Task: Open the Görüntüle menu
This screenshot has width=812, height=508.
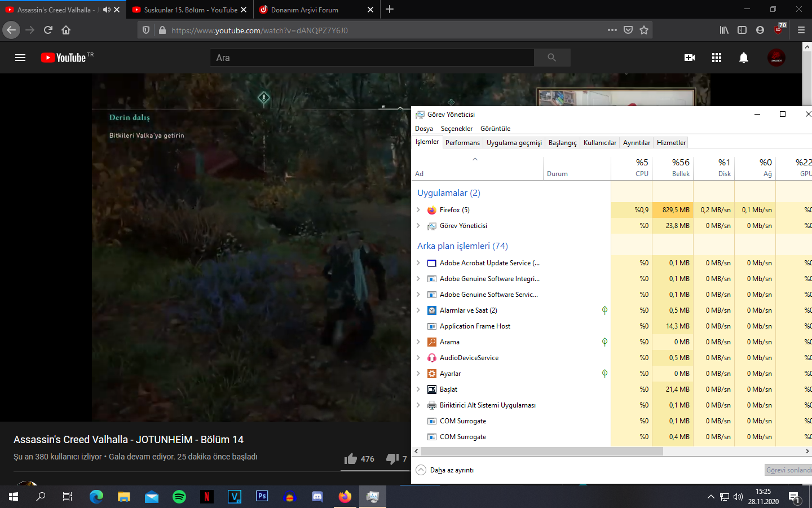Action: tap(495, 129)
